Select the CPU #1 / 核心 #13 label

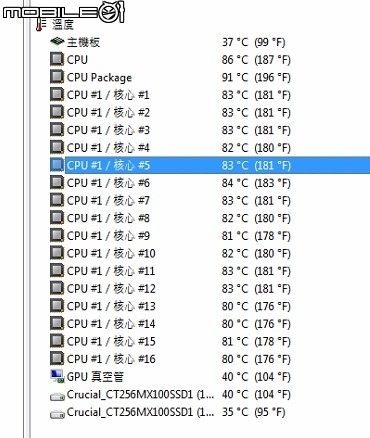click(x=111, y=306)
